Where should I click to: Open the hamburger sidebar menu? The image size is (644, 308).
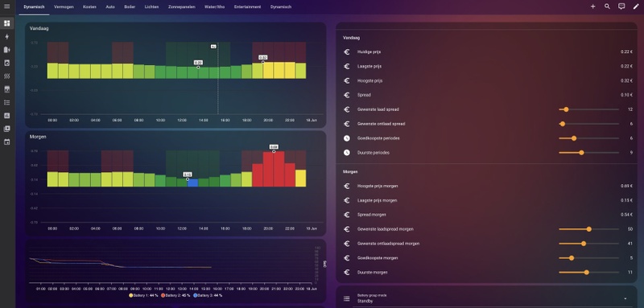6,6
